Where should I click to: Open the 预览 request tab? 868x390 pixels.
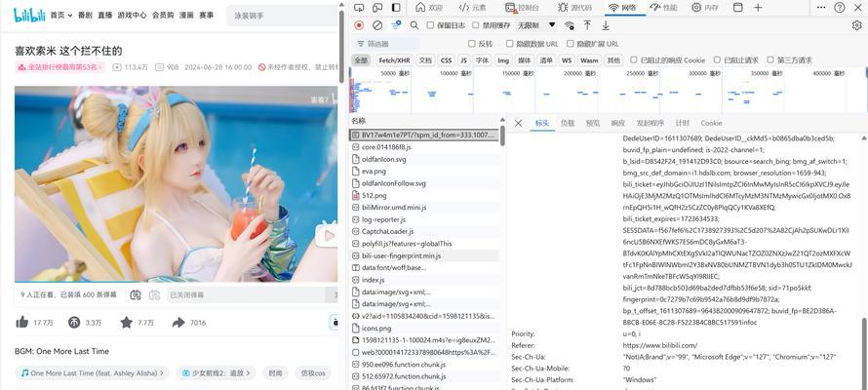pyautogui.click(x=593, y=124)
